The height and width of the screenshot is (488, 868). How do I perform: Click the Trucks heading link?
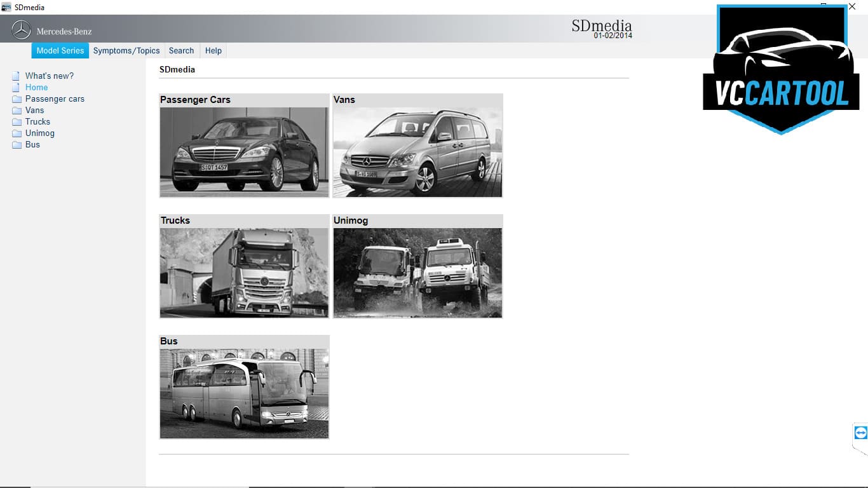pyautogui.click(x=175, y=220)
